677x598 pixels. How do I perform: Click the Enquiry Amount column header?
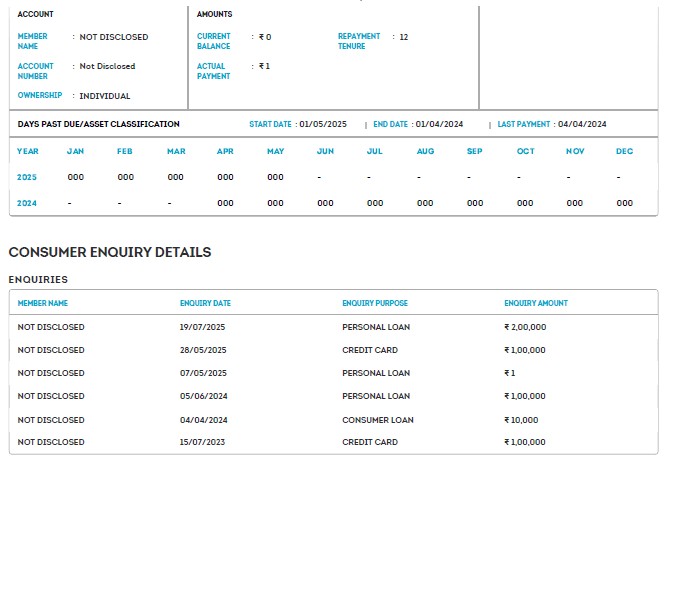tap(535, 303)
